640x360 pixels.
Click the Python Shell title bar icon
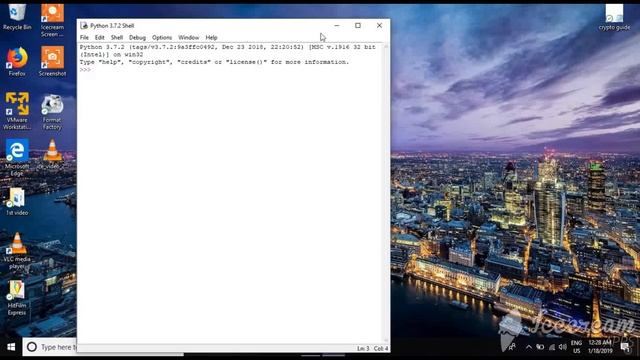[x=84, y=26]
